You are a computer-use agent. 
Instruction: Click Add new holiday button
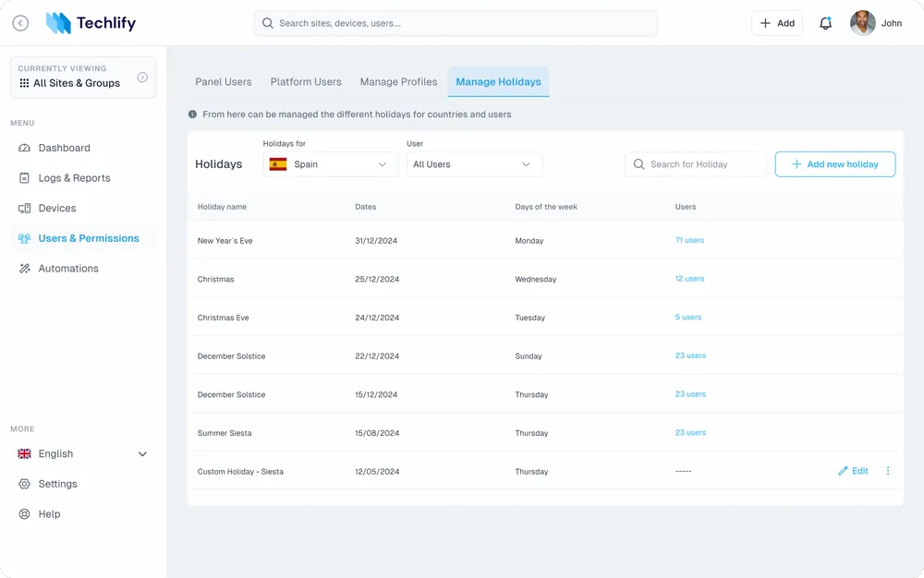click(835, 164)
